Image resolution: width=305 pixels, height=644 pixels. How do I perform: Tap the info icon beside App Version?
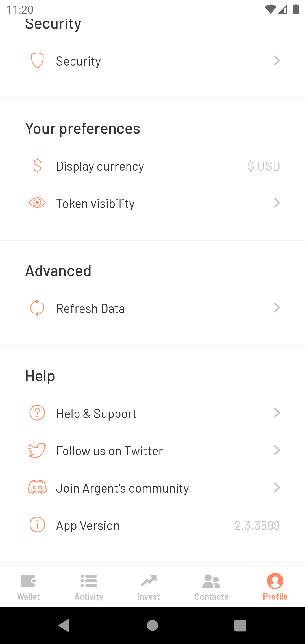point(37,525)
